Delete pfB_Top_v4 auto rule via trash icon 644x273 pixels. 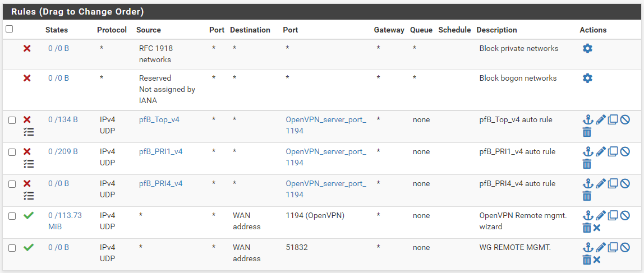(x=587, y=132)
